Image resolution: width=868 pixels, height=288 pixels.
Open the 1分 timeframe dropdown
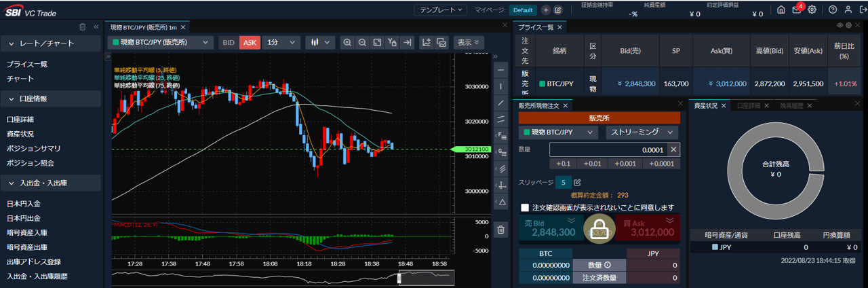(281, 42)
